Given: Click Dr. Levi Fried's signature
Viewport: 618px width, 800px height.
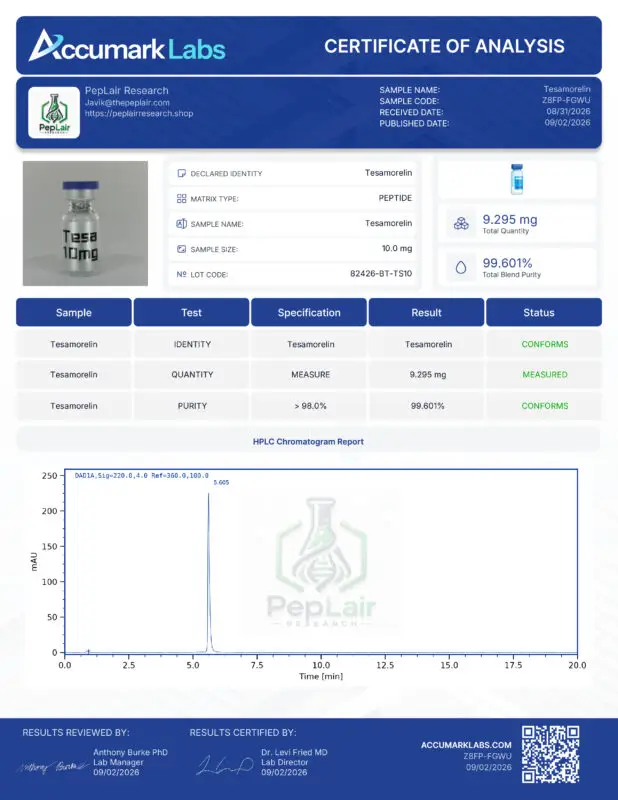Looking at the screenshot, I should coord(225,765).
